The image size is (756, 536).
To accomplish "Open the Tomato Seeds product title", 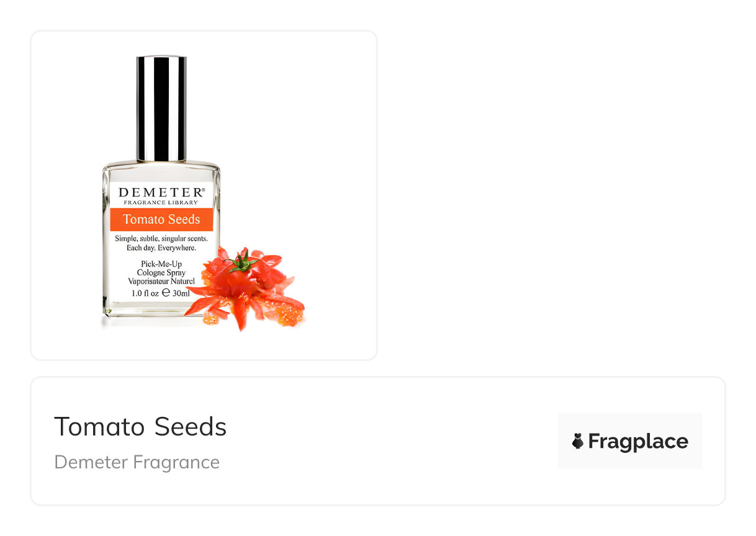I will click(x=140, y=427).
